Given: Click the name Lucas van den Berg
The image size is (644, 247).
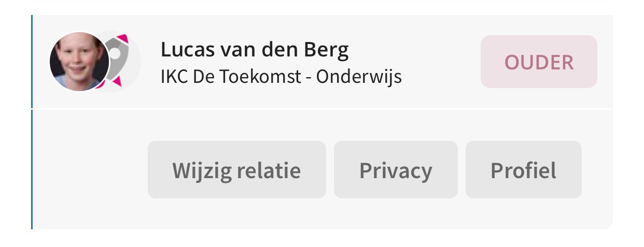Looking at the screenshot, I should 255,50.
